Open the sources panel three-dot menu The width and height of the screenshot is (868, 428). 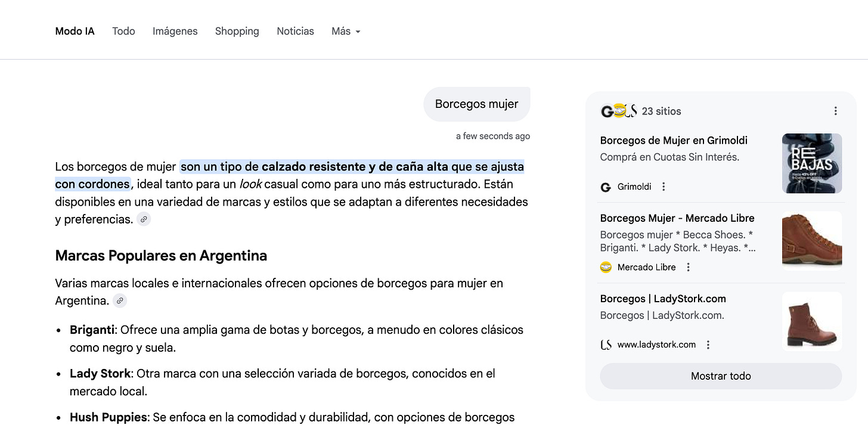835,111
